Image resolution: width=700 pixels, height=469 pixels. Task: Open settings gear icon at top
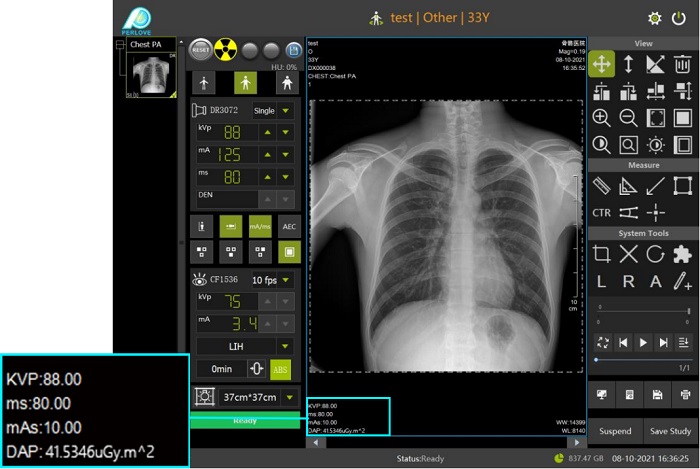coord(655,18)
